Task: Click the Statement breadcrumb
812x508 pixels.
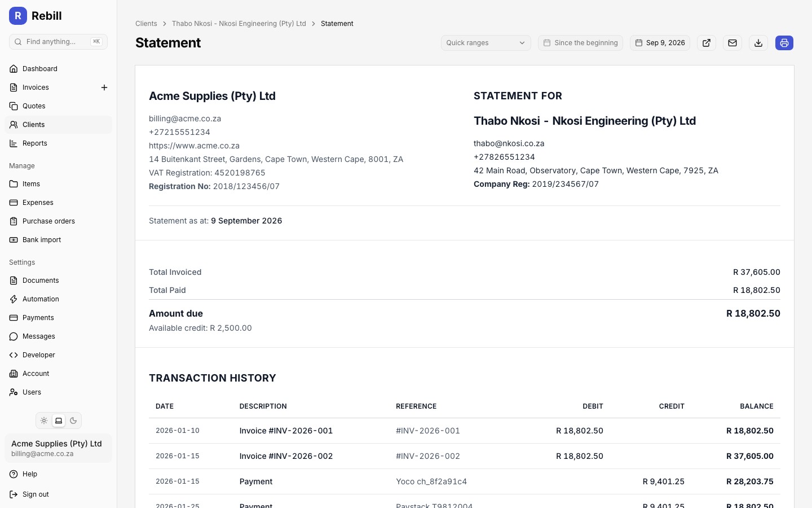Action: pos(337,24)
